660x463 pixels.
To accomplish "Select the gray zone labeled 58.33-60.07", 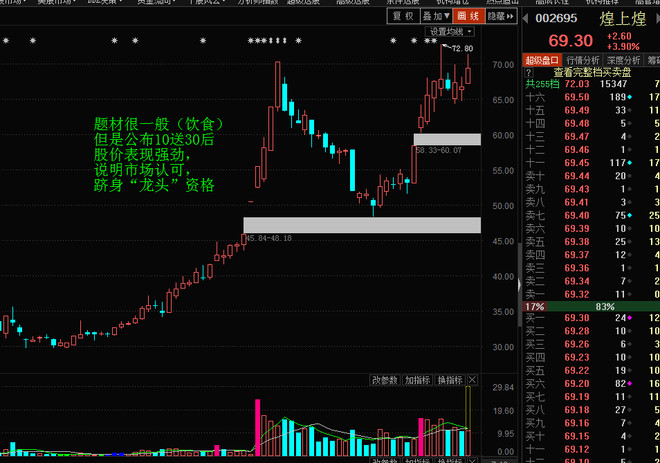I will pyautogui.click(x=447, y=139).
